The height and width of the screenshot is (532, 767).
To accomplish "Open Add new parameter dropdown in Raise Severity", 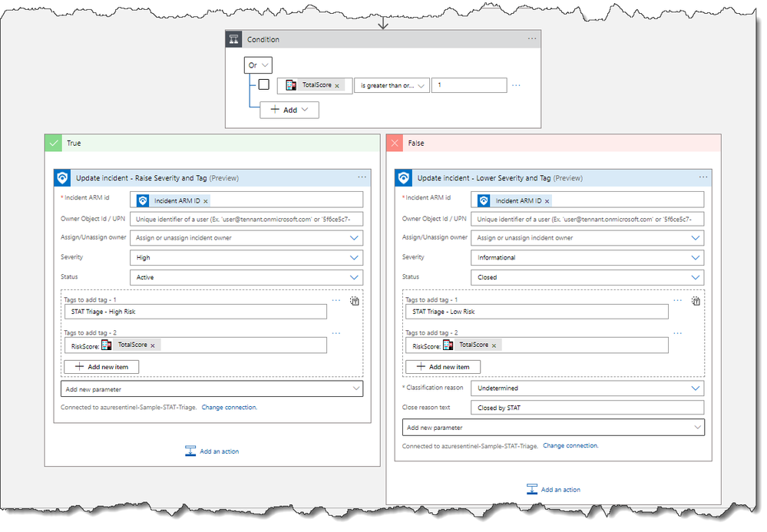I will [212, 389].
